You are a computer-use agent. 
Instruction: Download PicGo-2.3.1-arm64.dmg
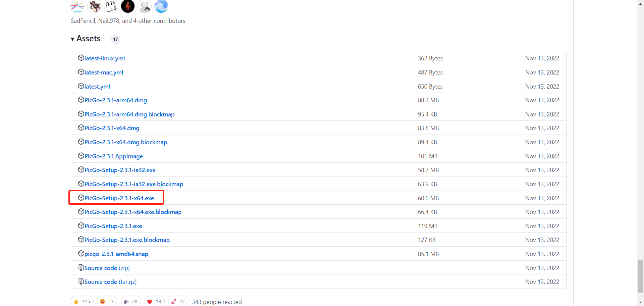[x=115, y=100]
